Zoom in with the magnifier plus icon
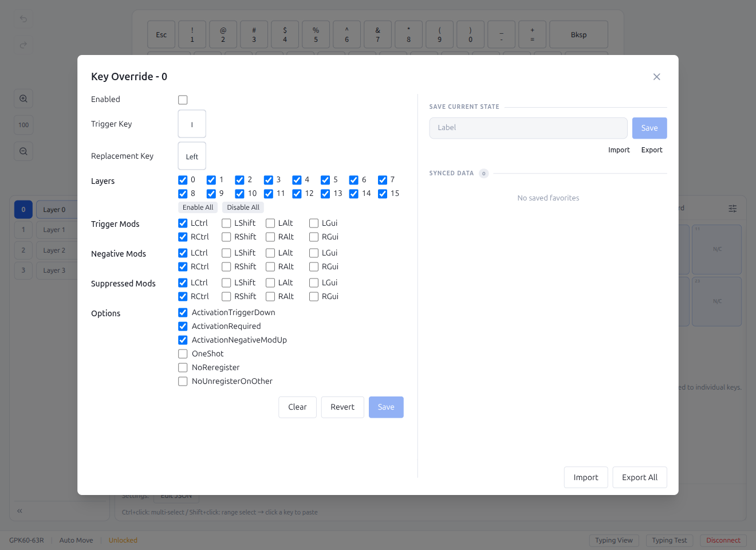 click(23, 98)
